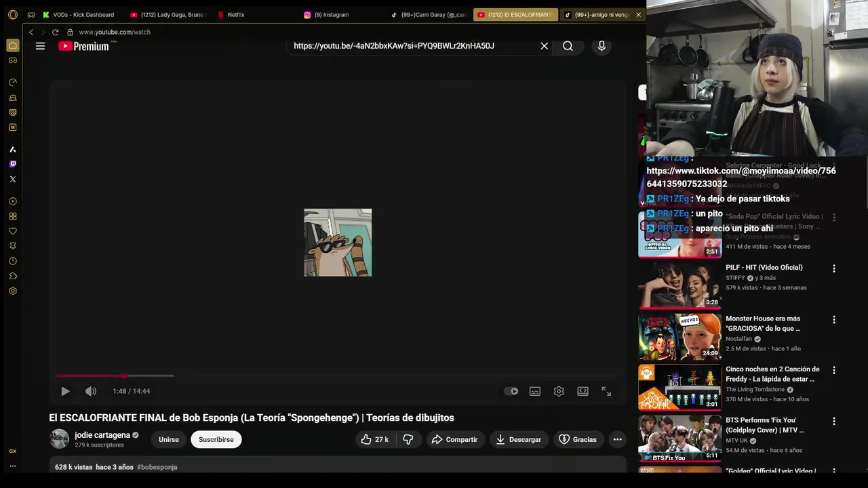Switch to the Instagram tab
The width and height of the screenshot is (868, 488).
pos(343,15)
